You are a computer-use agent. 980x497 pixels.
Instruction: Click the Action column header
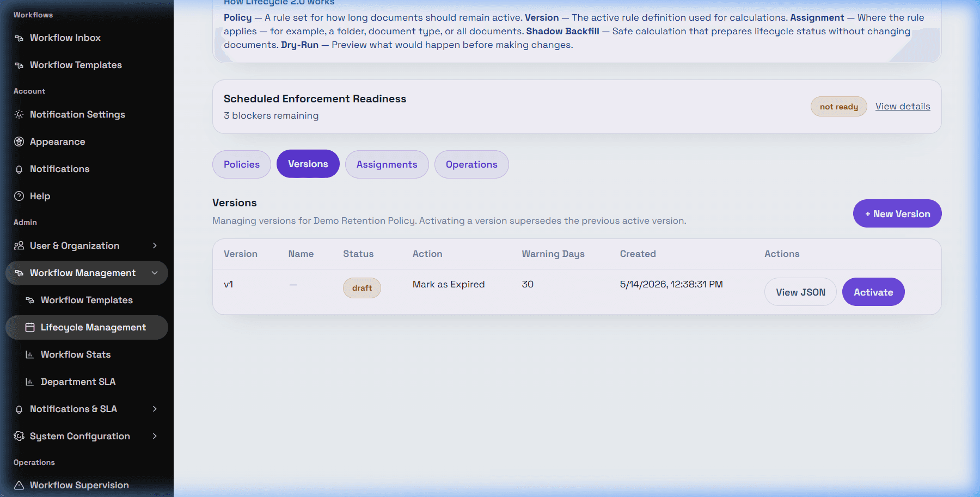tap(427, 254)
